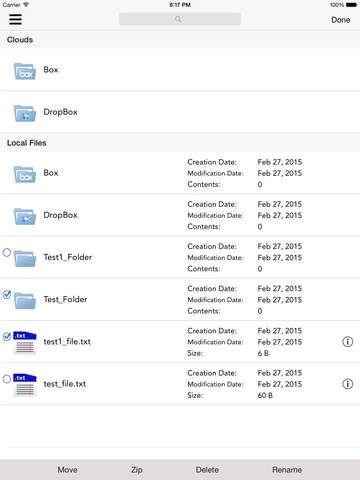
Task: Open the local DropBox folder icon
Action: pos(25,216)
